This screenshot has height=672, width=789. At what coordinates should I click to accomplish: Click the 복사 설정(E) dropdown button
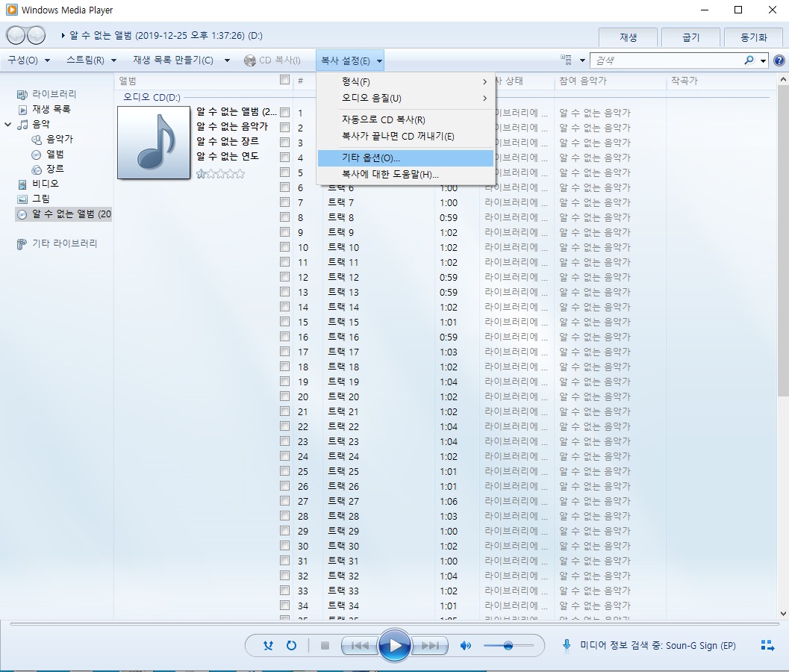click(350, 60)
